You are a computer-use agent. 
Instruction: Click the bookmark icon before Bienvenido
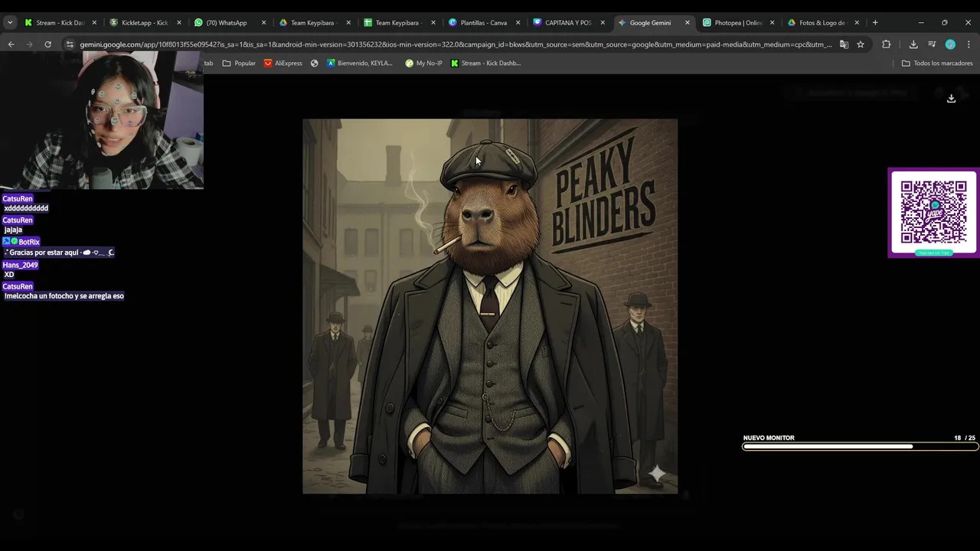(314, 64)
